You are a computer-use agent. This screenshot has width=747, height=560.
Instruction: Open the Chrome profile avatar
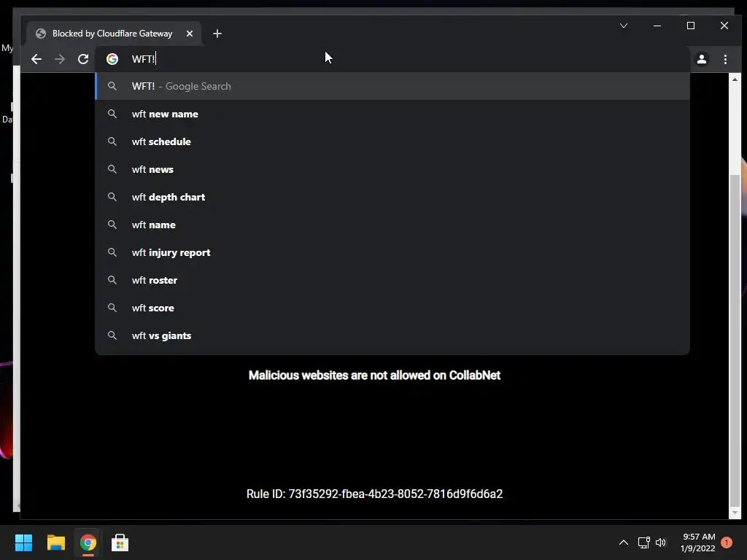tap(702, 59)
